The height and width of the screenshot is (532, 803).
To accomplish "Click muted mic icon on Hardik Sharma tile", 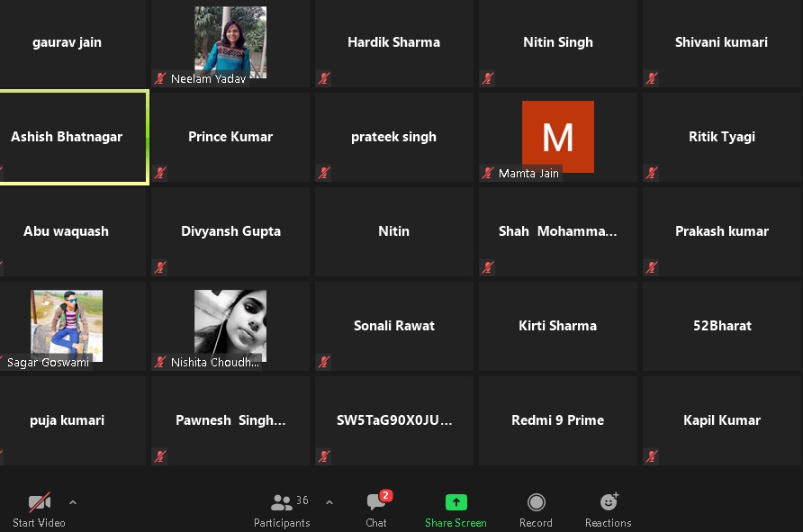I will 324,78.
